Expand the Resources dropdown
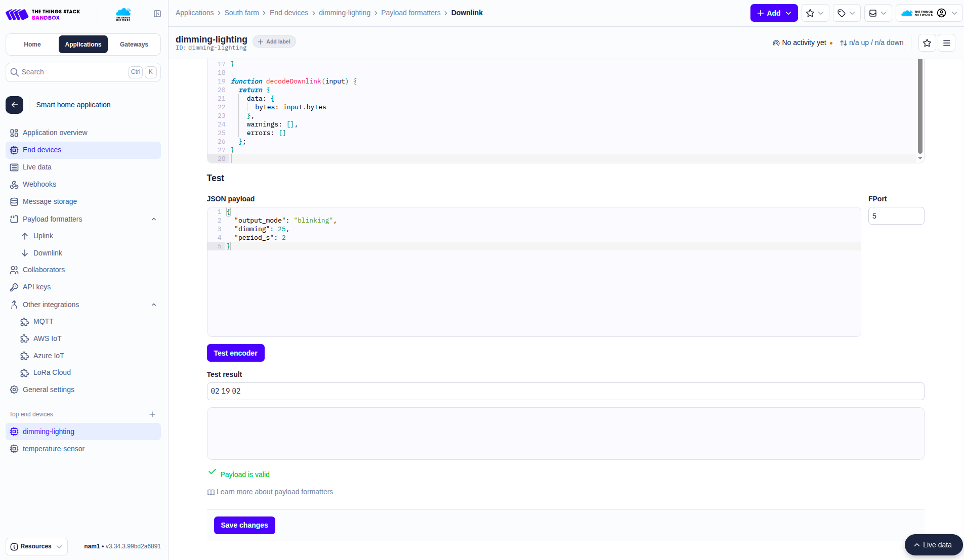964x560 pixels. (x=36, y=546)
